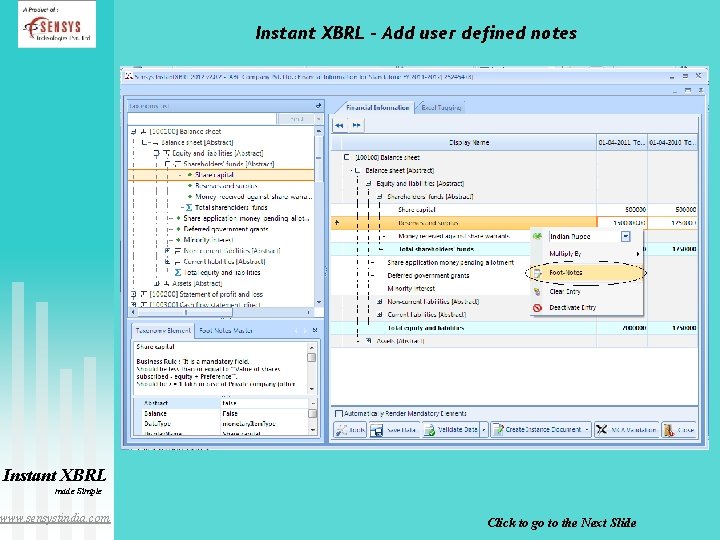The image size is (720, 540).
Task: Click the Validate Data button
Action: point(450,430)
